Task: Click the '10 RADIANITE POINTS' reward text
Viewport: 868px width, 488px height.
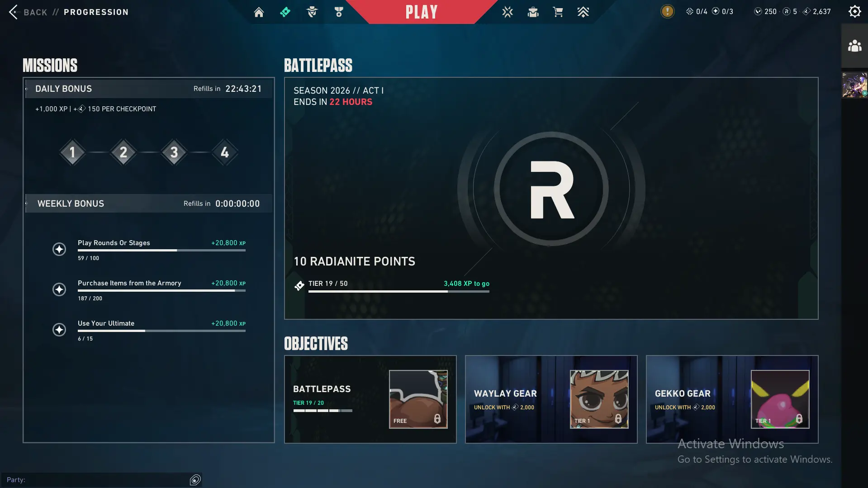Action: tap(354, 261)
